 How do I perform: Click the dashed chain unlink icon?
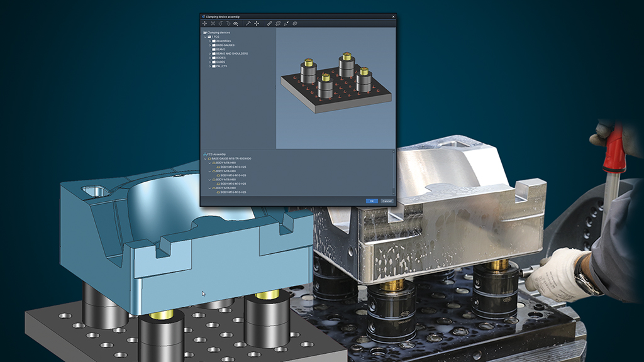tap(278, 23)
